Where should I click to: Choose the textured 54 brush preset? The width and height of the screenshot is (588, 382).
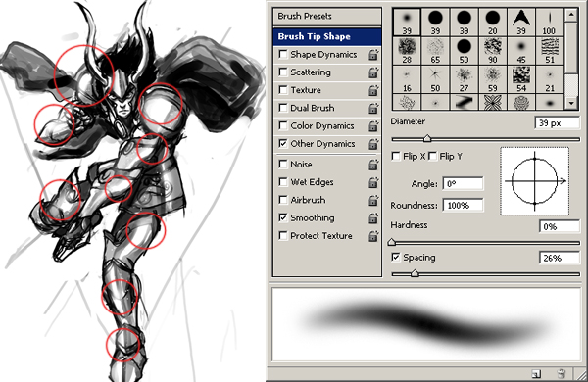521,79
